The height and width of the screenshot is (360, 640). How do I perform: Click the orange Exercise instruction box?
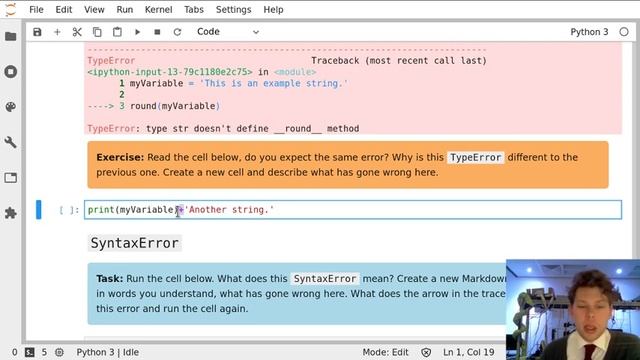click(348, 165)
